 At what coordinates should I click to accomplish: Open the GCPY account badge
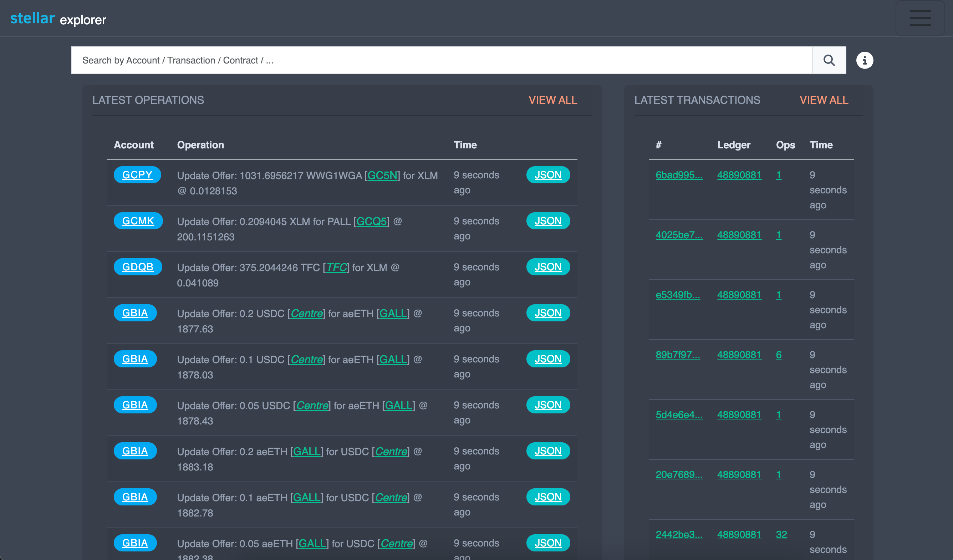tap(137, 175)
